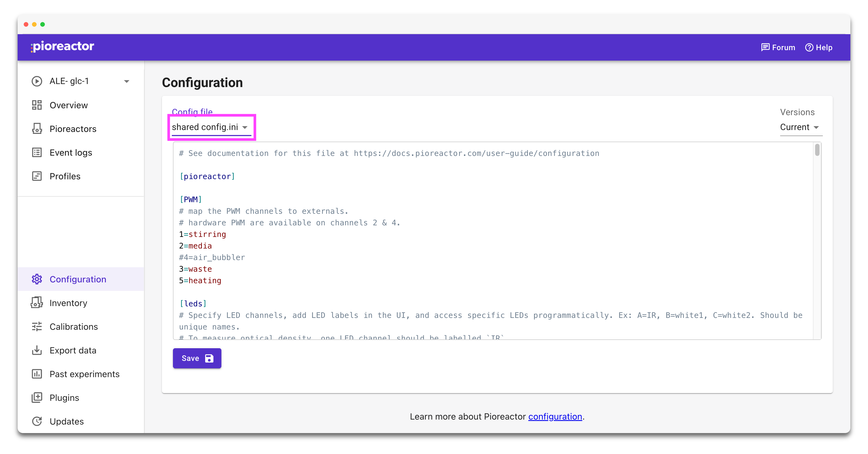Open the Current versions dropdown

(801, 127)
